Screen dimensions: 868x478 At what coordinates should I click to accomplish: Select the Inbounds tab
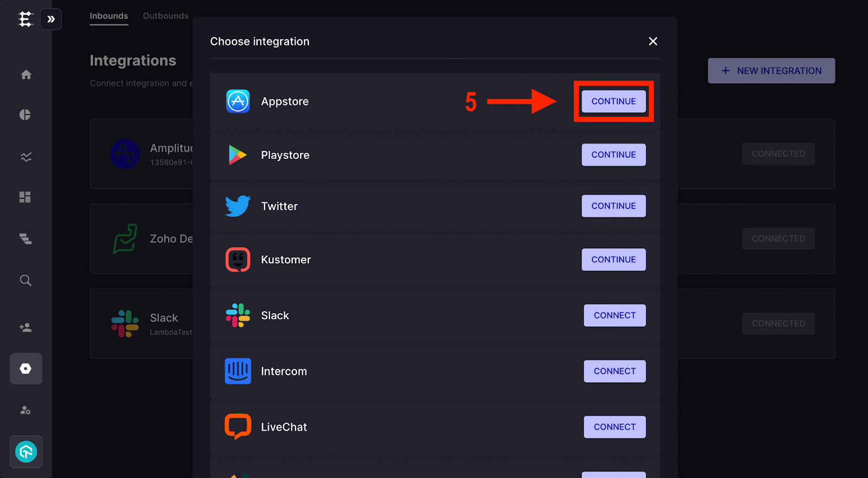(109, 16)
